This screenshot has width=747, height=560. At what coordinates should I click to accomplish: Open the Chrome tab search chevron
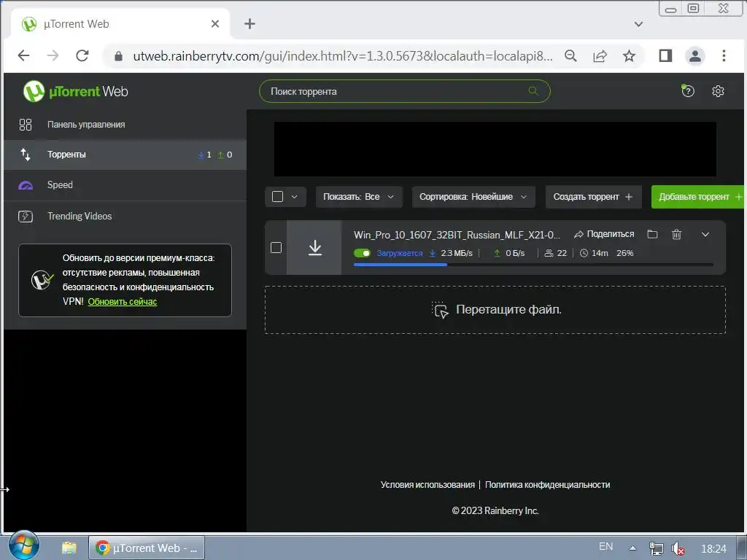[638, 24]
